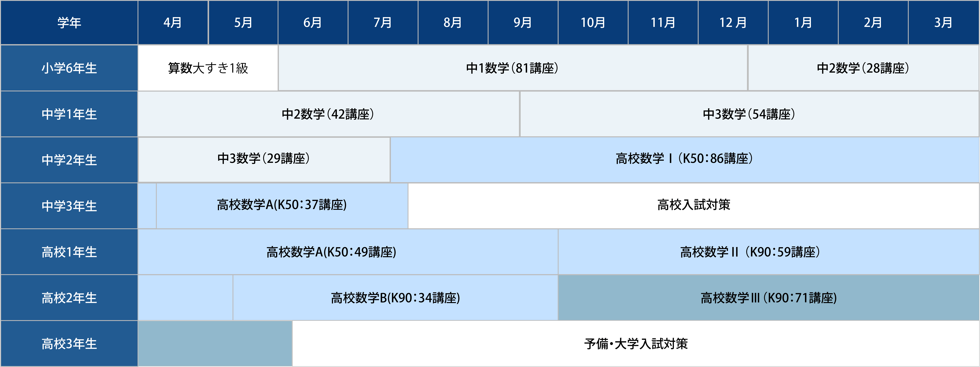Select the 小学6年生 row label

69,68
